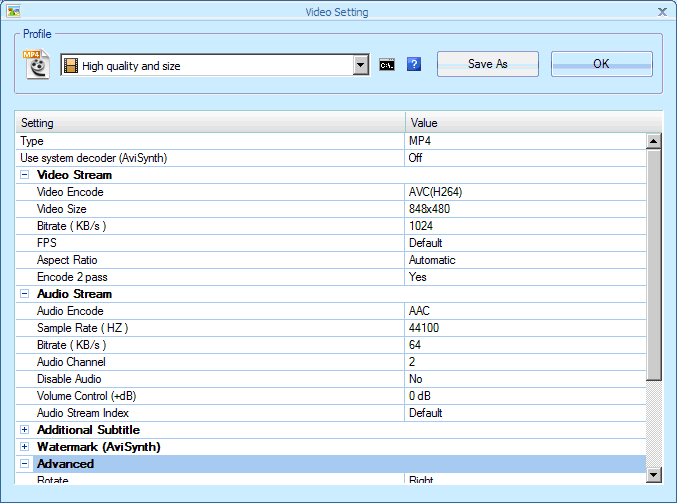This screenshot has height=503, width=677.
Task: Click the AAC value
Action: point(419,311)
